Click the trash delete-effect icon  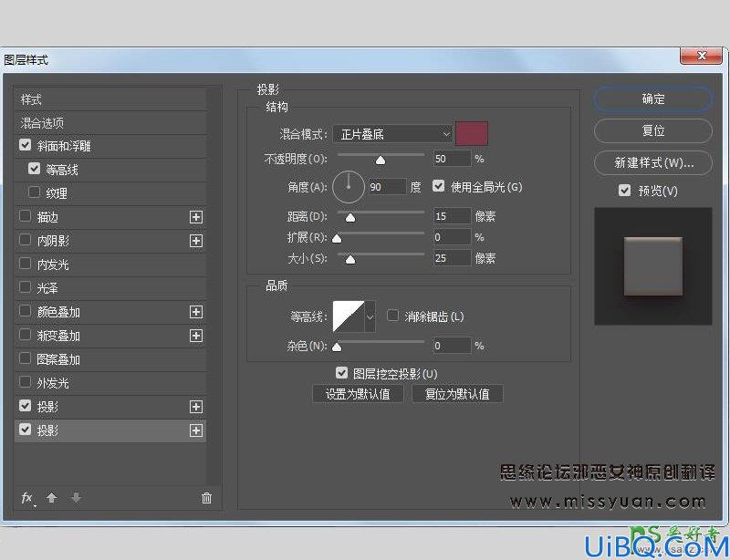click(206, 498)
